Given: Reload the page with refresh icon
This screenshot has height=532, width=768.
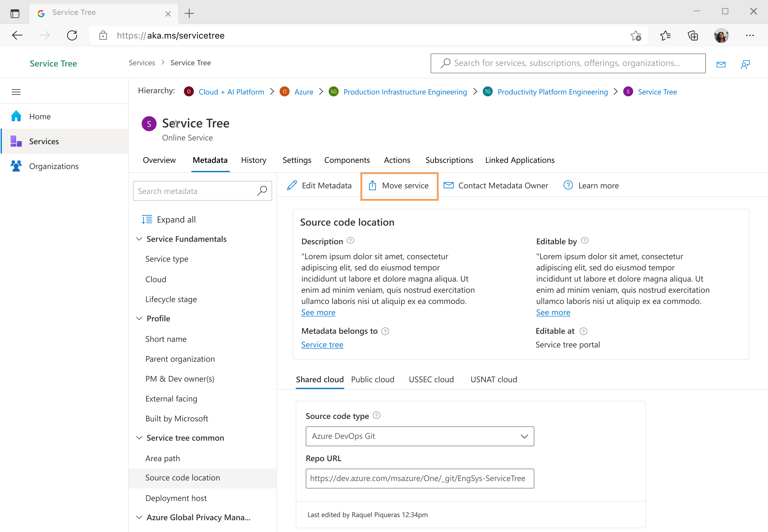Looking at the screenshot, I should (72, 35).
